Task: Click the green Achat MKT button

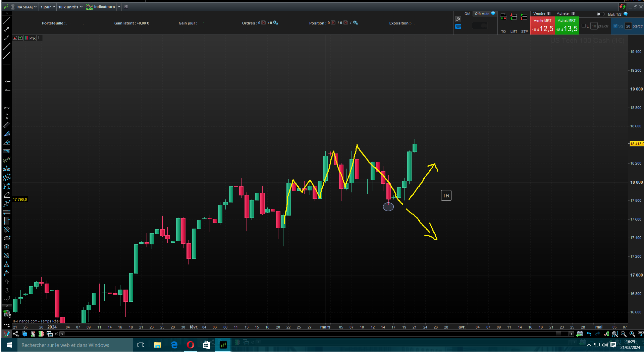Action: click(567, 26)
